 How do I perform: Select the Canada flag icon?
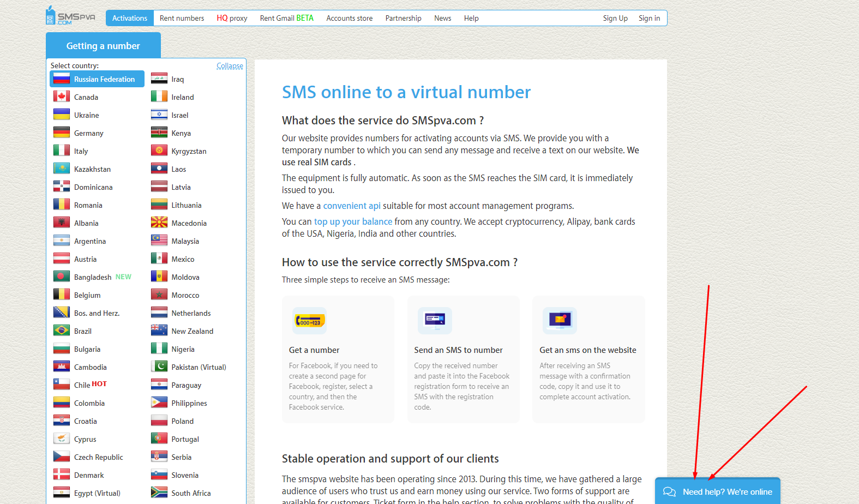[62, 97]
